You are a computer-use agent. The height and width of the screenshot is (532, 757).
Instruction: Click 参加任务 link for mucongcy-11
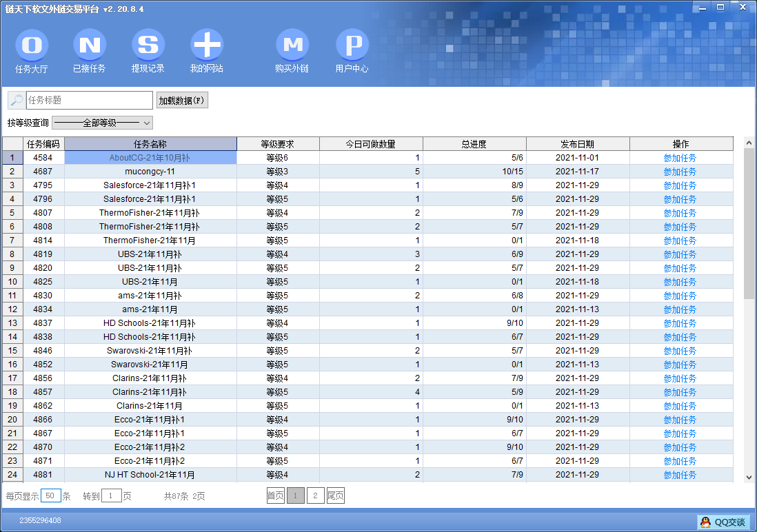click(x=680, y=172)
